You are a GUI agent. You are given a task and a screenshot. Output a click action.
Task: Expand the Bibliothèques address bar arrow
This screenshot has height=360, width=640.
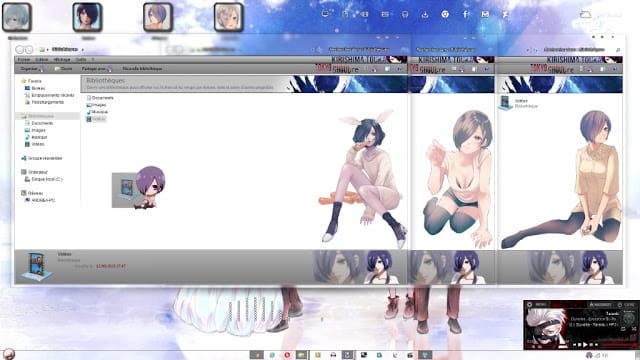coord(83,49)
